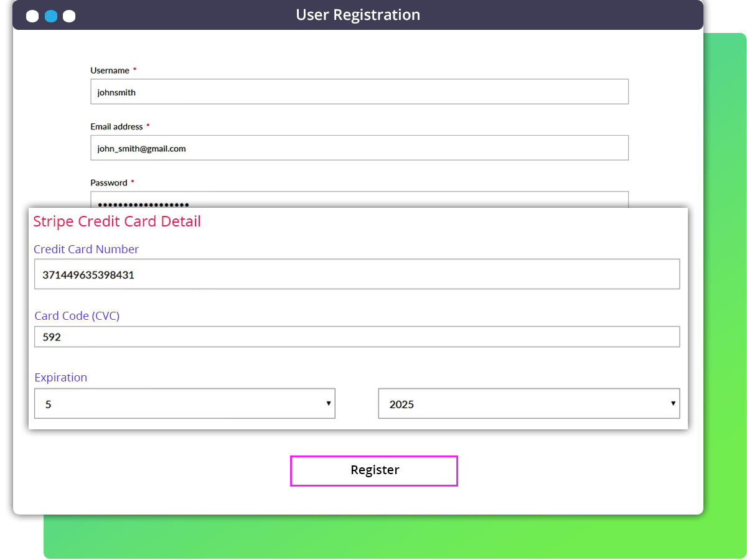The height and width of the screenshot is (560, 747).
Task: Focus the Username field containing johnsmith
Action: pyautogui.click(x=359, y=91)
